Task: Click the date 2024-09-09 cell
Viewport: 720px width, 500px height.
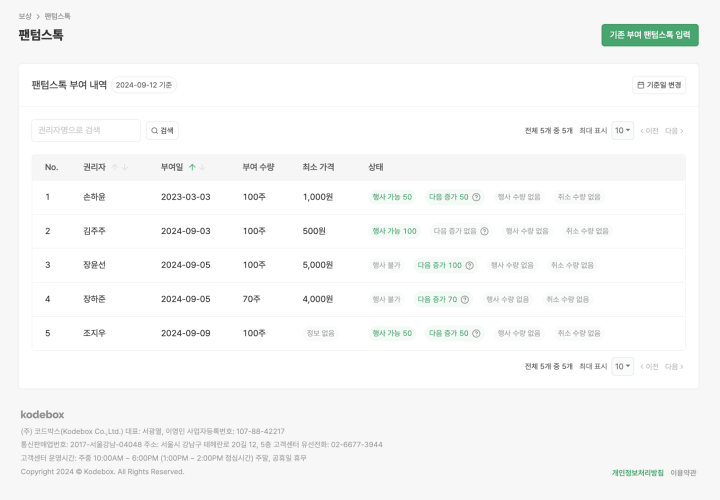Action: pos(186,333)
